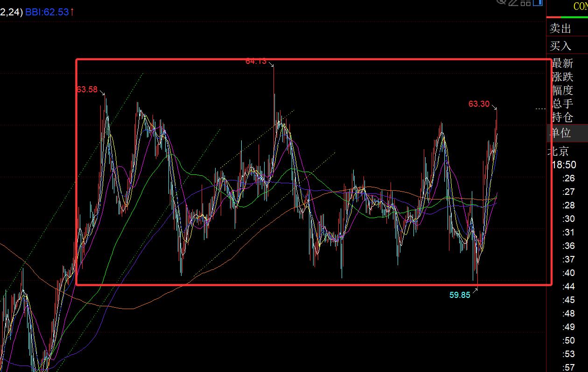This screenshot has width=588, height=372.
Task: Click the 63.58 peak price label
Action: pos(87,90)
